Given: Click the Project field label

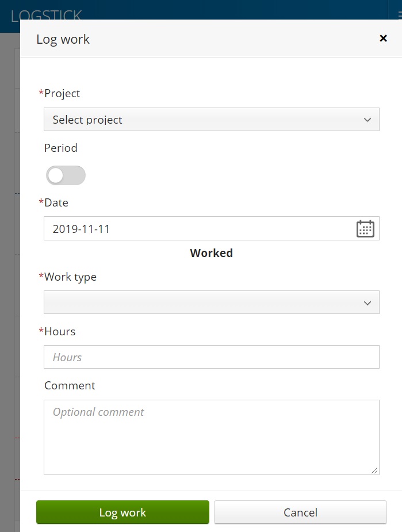Looking at the screenshot, I should pos(62,94).
